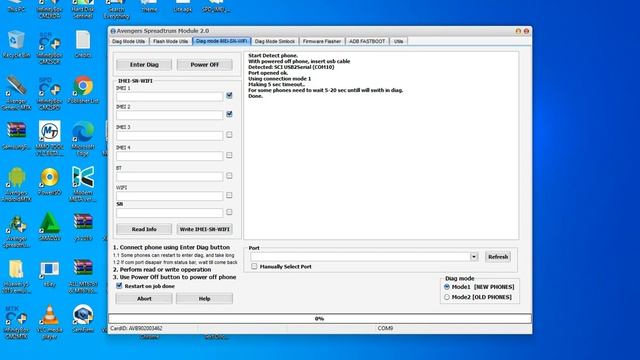Click the "Port opened ok." log line
Screen dimensions: 640x360
(268, 73)
